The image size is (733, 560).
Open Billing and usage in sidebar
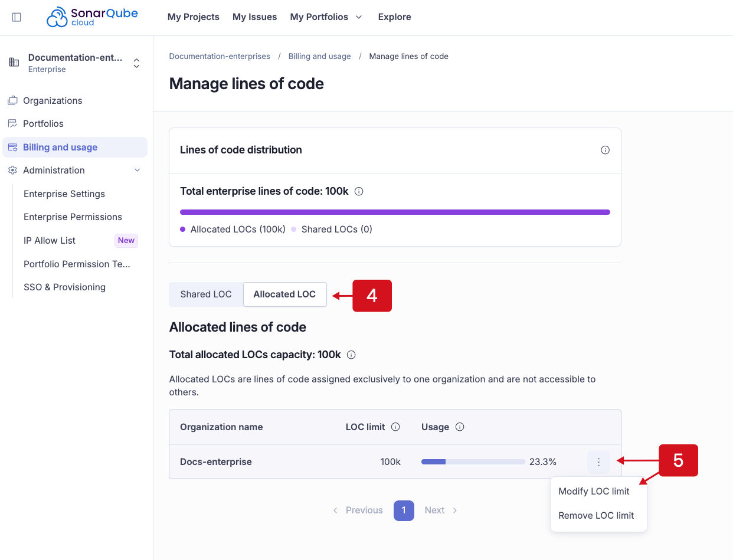[x=75, y=148]
